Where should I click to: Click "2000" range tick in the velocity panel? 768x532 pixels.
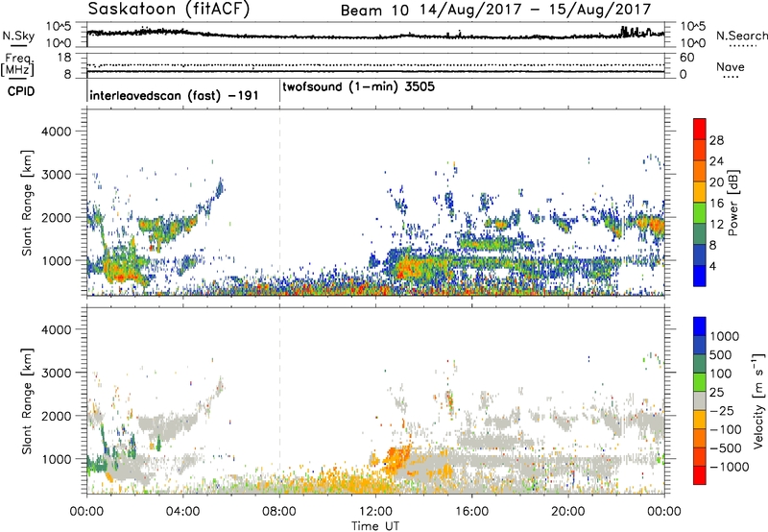(x=56, y=416)
